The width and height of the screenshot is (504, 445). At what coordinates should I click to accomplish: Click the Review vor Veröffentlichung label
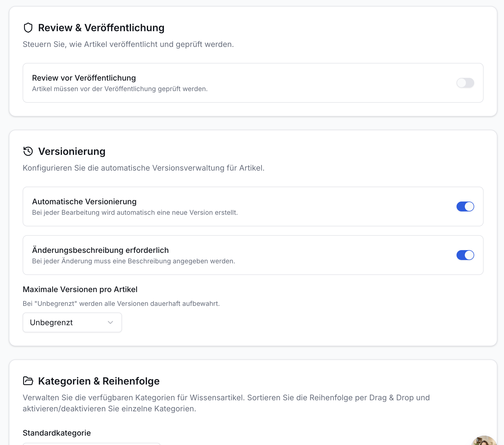84,78
